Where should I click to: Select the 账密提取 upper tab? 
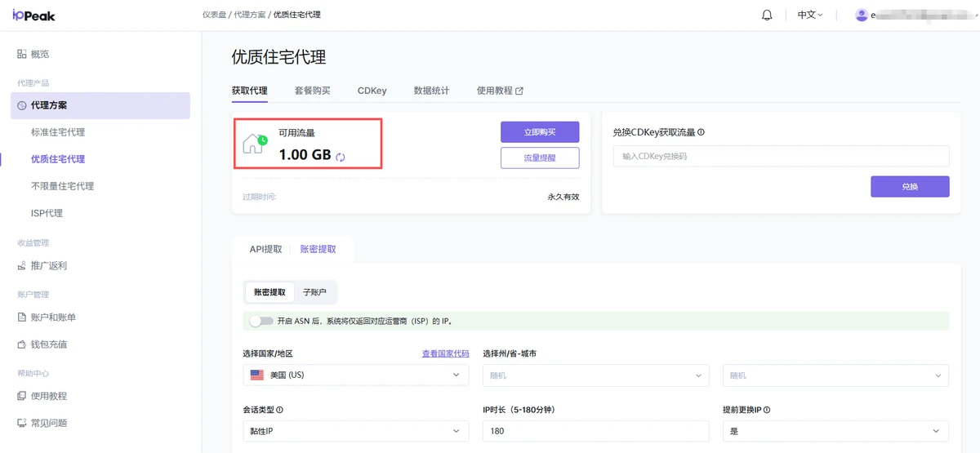click(x=318, y=249)
